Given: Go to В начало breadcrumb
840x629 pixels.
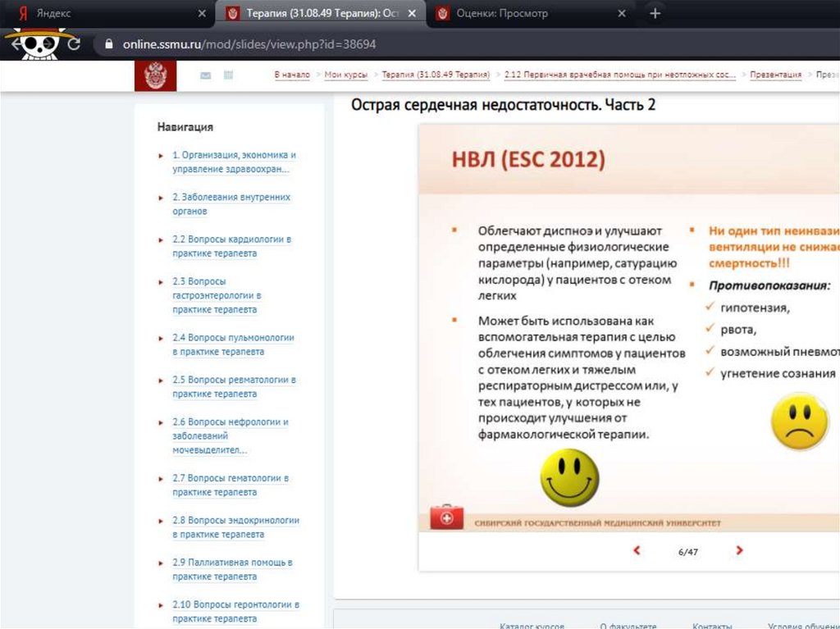Looking at the screenshot, I should click(x=292, y=75).
